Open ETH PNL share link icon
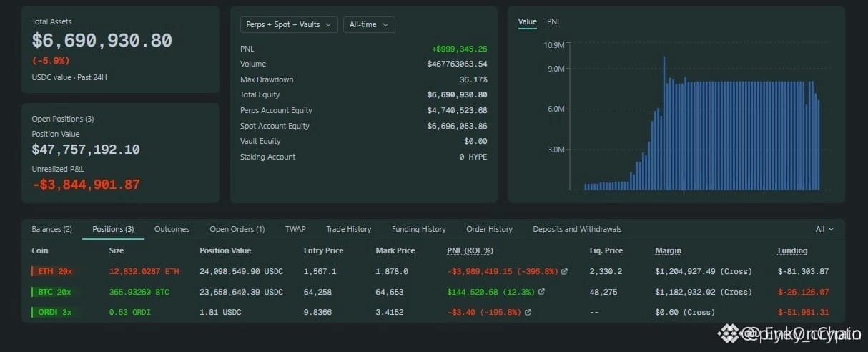The image size is (868, 352). pos(564,272)
